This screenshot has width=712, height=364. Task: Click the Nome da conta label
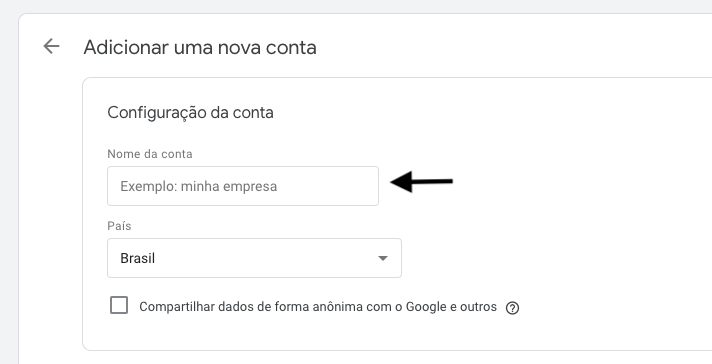pos(150,154)
